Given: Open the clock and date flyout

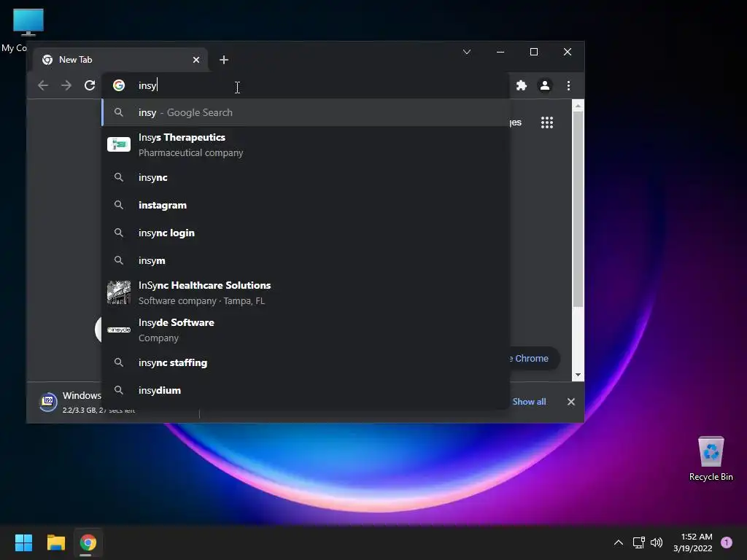Looking at the screenshot, I should 693,542.
